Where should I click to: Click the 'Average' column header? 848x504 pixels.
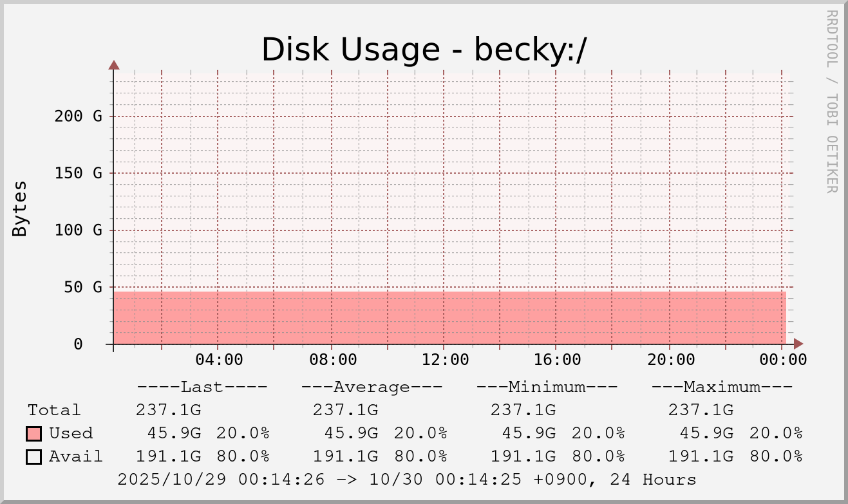(372, 387)
